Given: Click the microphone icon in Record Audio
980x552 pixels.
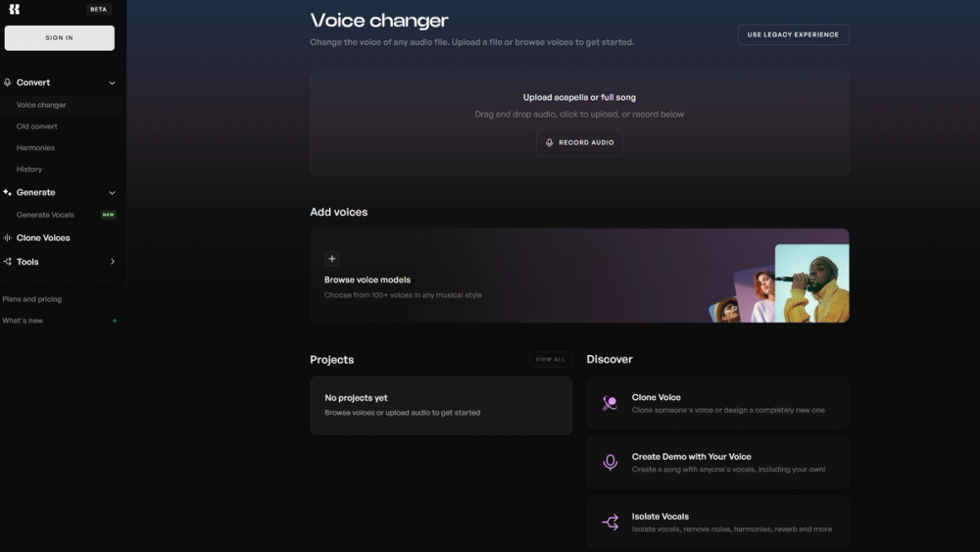Looking at the screenshot, I should (x=550, y=142).
